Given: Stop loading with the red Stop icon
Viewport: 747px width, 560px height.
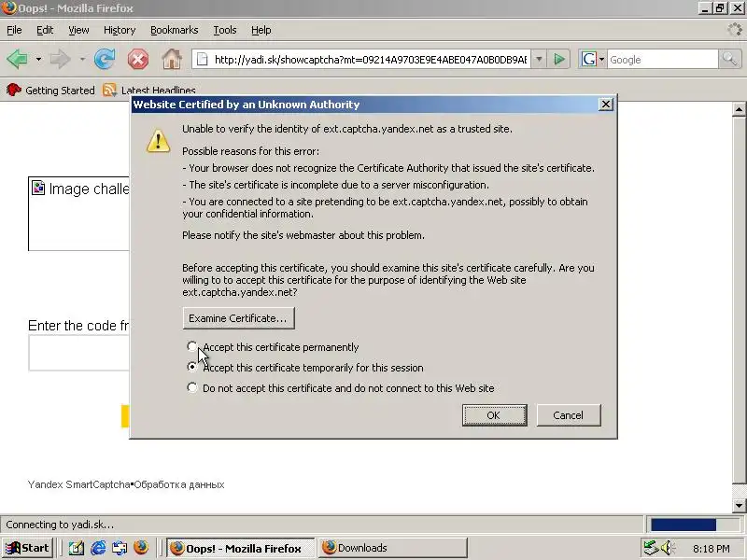Looking at the screenshot, I should click(x=138, y=60).
